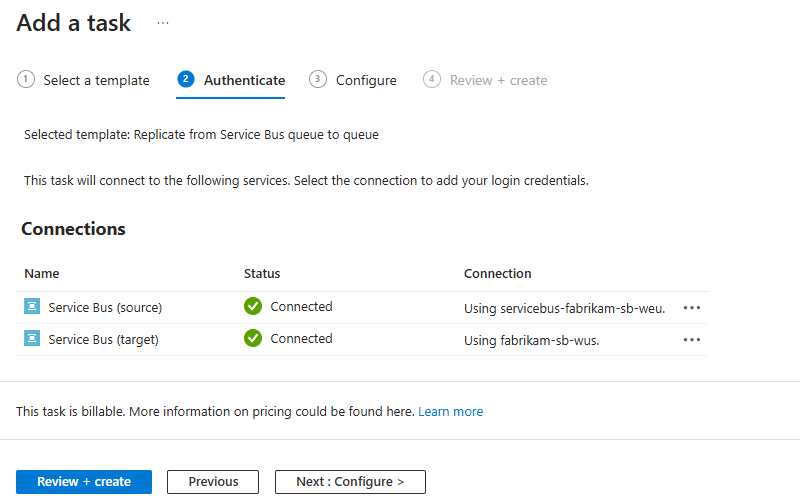Click step 2 Authenticate circle icon
The image size is (800, 500).
[186, 80]
